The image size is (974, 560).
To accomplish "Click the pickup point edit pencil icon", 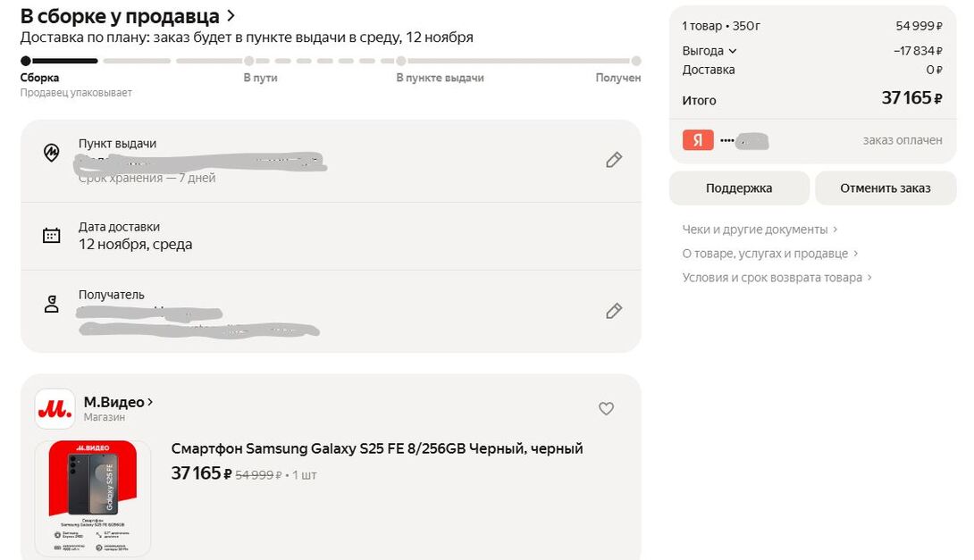I will (614, 160).
